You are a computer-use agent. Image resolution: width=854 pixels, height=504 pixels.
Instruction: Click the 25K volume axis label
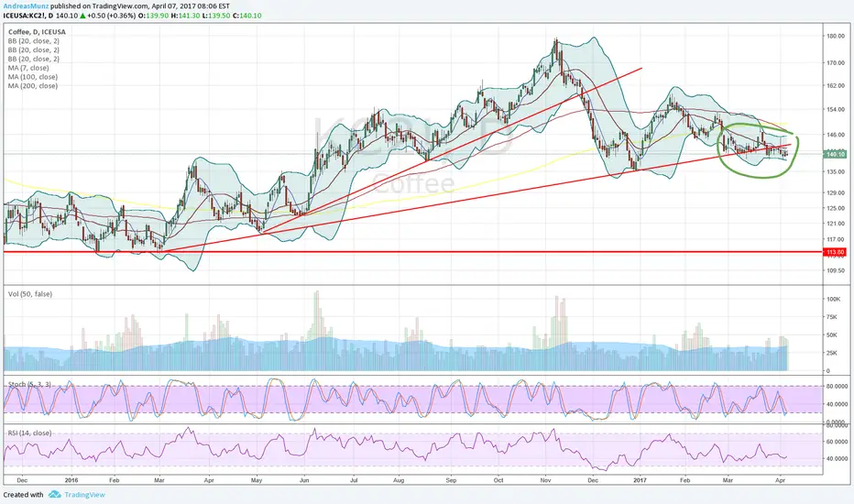click(x=832, y=353)
